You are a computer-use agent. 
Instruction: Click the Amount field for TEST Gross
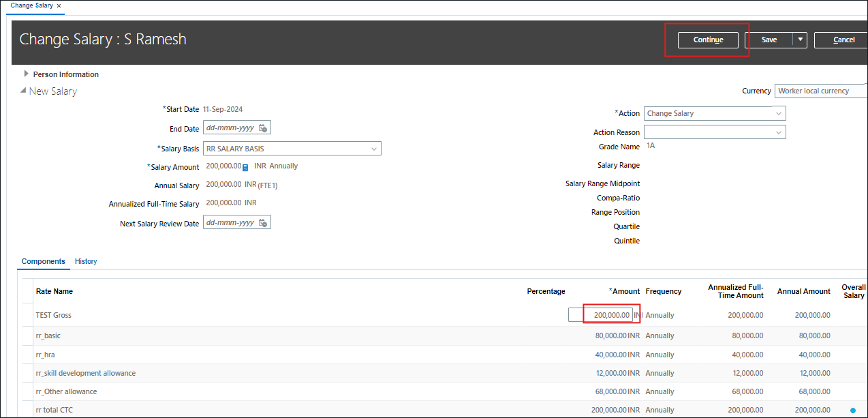click(x=609, y=314)
